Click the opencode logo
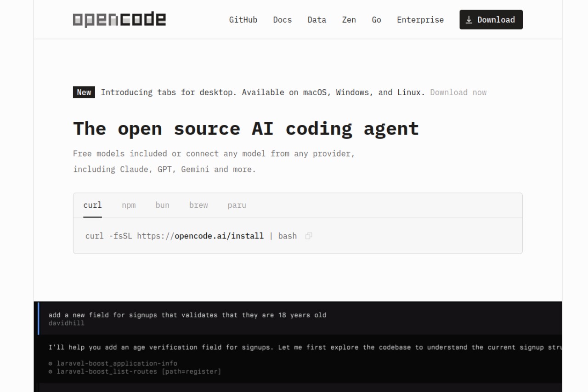The width and height of the screenshot is (588, 392). click(x=119, y=20)
